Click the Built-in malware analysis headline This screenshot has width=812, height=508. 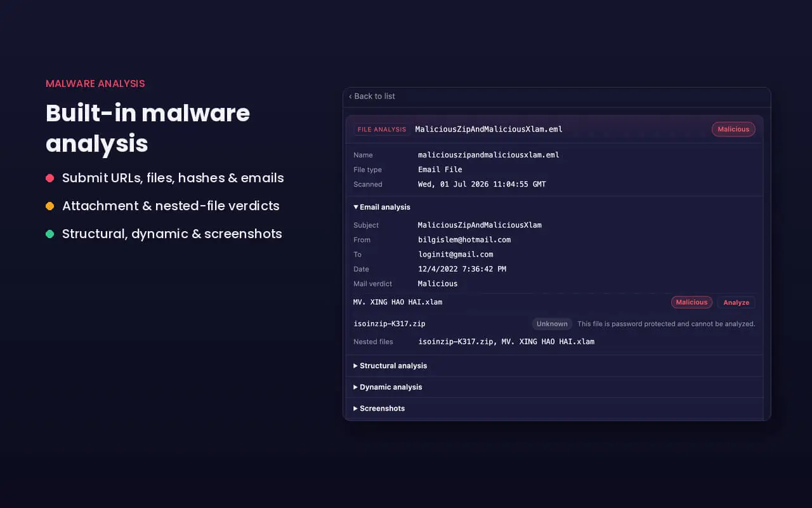click(148, 128)
